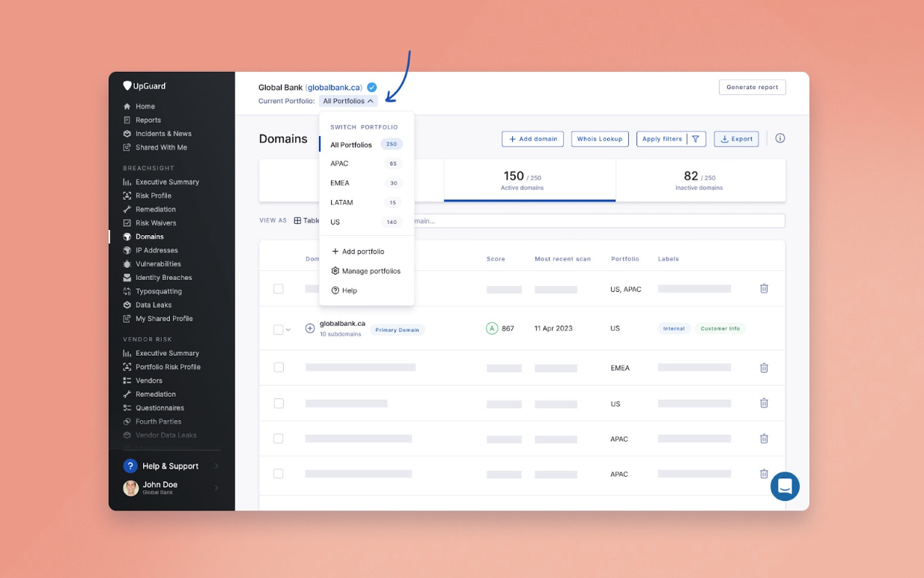Expand the Help & Support chevron

point(216,466)
